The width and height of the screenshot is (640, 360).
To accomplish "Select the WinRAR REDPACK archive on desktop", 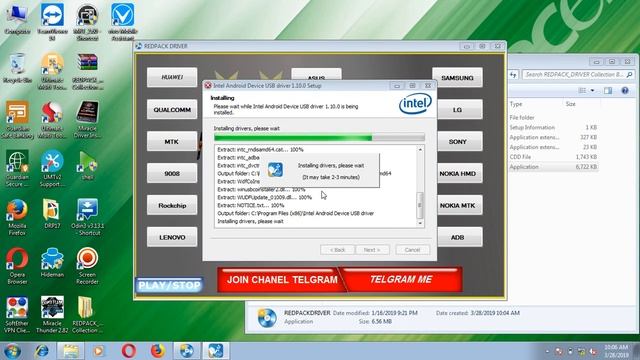I will (x=87, y=71).
